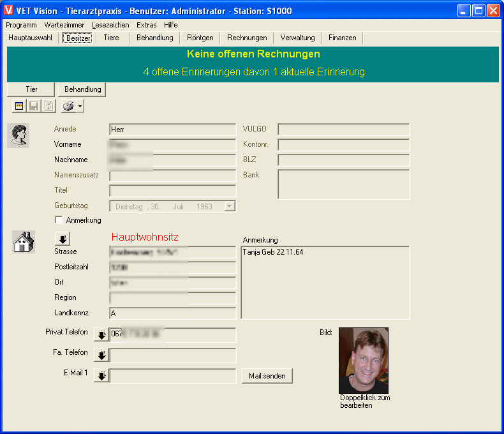Screen dimensions: 504x434
Task: Switch to the Hauptauswahl tab
Action: click(x=30, y=38)
